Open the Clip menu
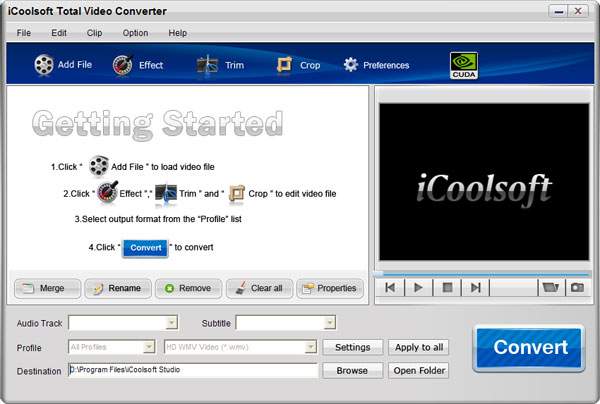 (94, 33)
